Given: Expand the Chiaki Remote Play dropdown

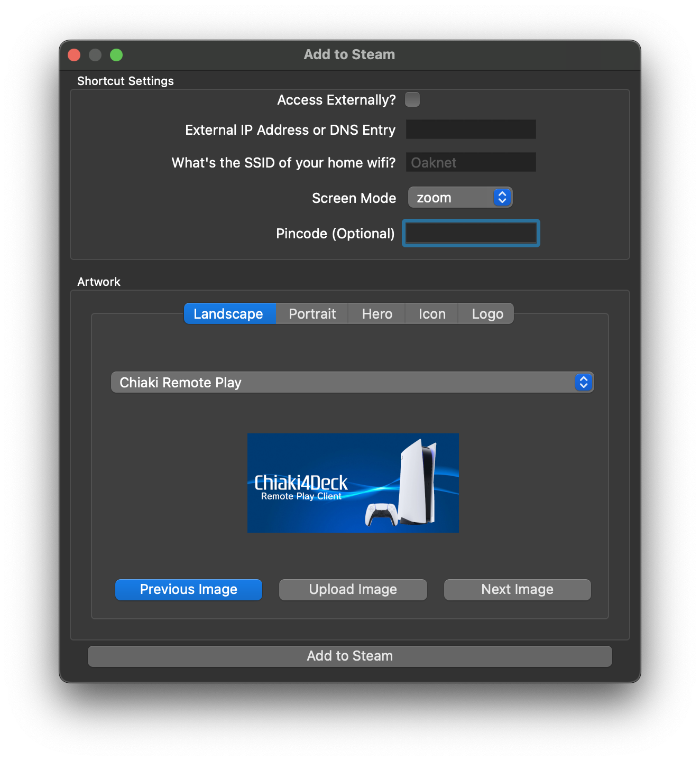Looking at the screenshot, I should (x=352, y=382).
